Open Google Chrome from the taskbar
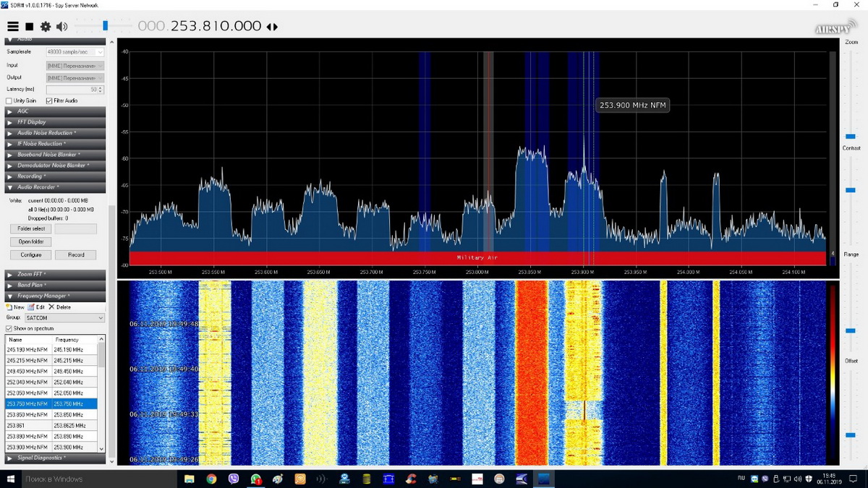 [211, 479]
